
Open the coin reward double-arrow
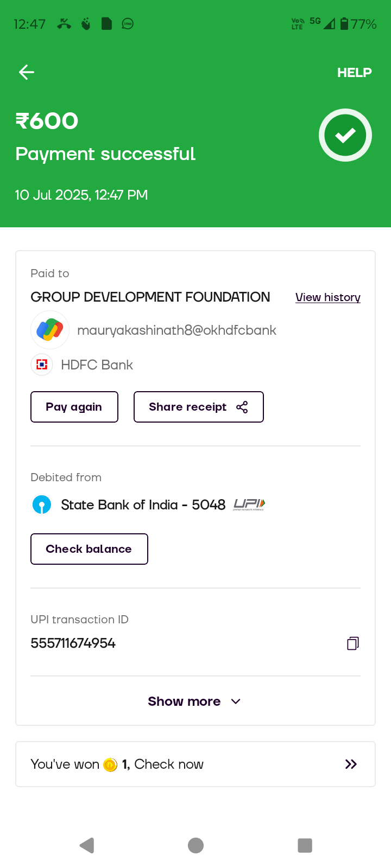click(x=351, y=764)
